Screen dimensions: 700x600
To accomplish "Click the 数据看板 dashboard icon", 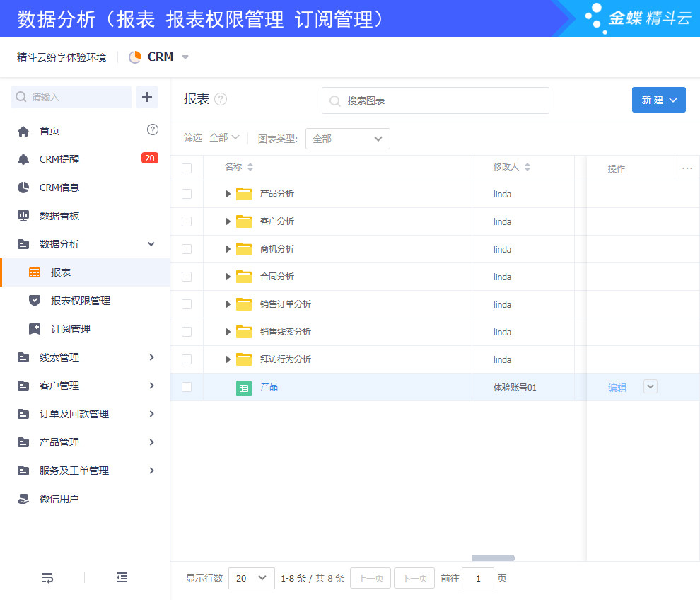I will pos(23,216).
